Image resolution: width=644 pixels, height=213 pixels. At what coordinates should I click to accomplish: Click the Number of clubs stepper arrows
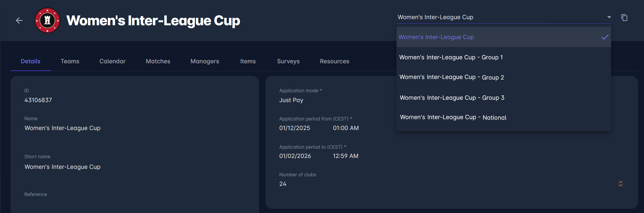coord(621,184)
